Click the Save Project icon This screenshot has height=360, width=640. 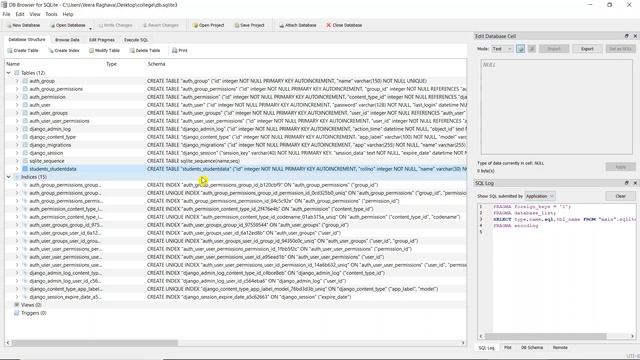click(x=236, y=25)
